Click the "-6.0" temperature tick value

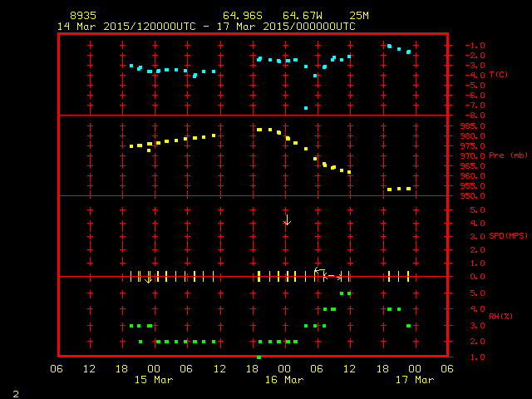pyautogui.click(x=475, y=96)
